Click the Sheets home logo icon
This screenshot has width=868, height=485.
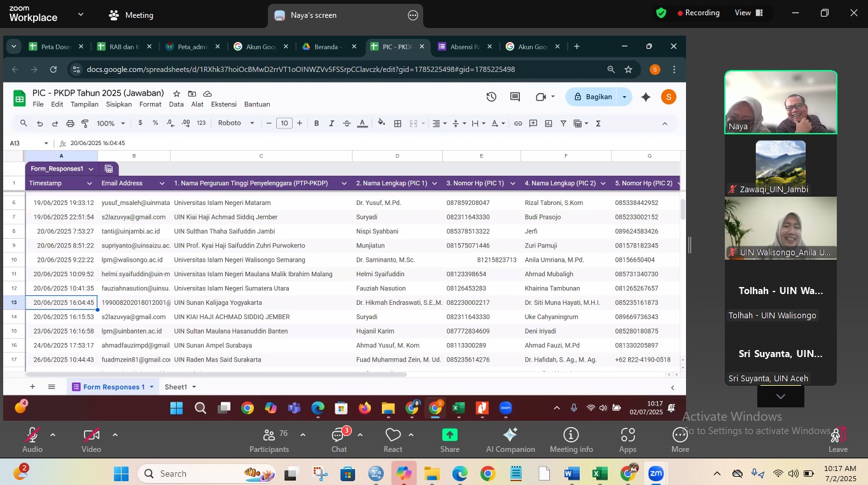click(x=20, y=98)
